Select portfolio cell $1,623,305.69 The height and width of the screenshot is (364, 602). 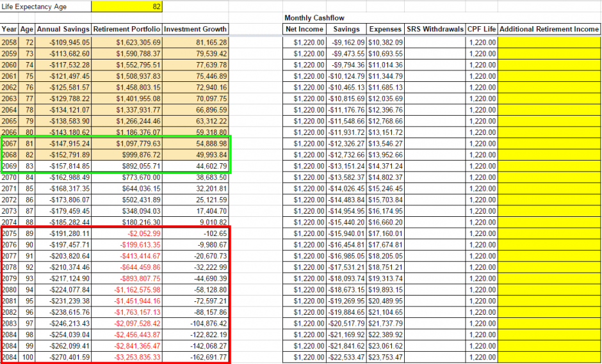pos(127,43)
